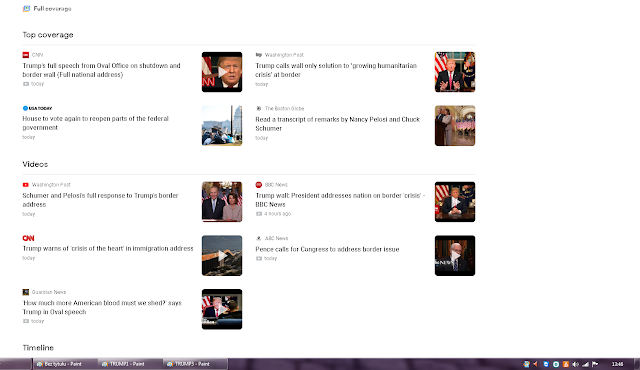Click the Boston Globe podium thumbnail

[455, 126]
